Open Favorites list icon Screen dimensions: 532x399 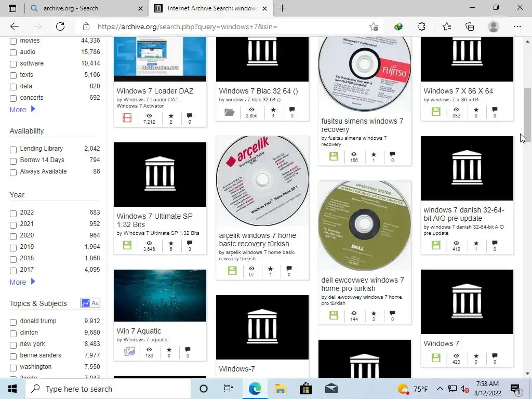click(x=446, y=26)
